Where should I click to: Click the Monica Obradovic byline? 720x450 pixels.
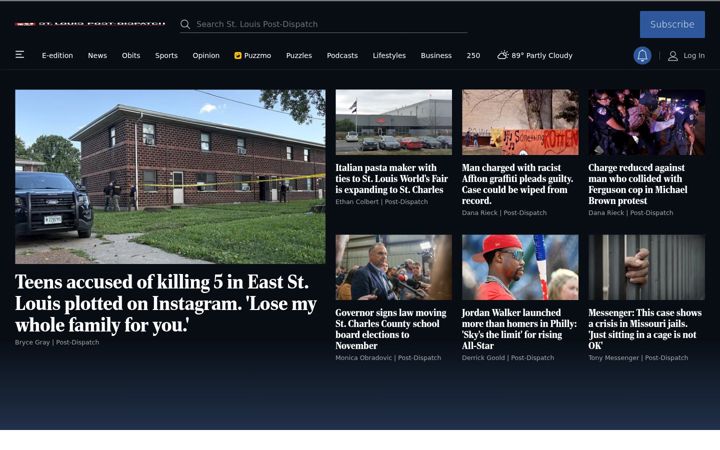[364, 358]
